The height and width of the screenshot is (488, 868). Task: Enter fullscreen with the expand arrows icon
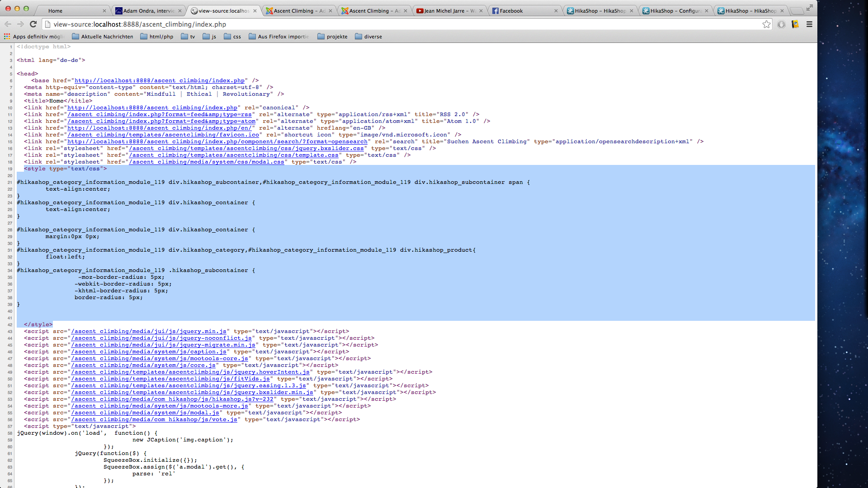point(810,8)
